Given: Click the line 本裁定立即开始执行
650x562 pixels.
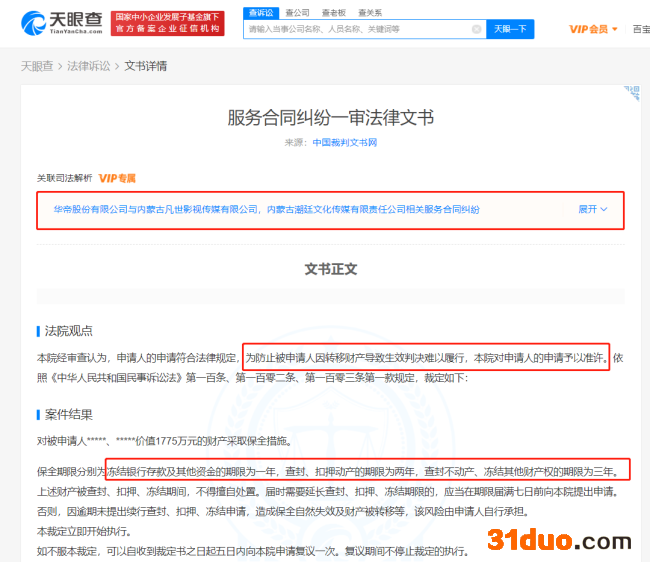Looking at the screenshot, I should [x=84, y=531].
